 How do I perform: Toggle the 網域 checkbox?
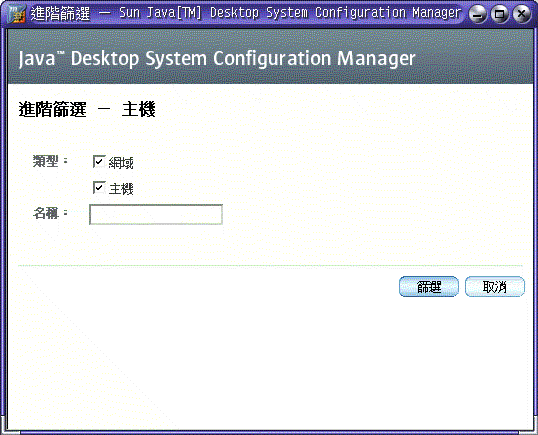pyautogui.click(x=99, y=162)
